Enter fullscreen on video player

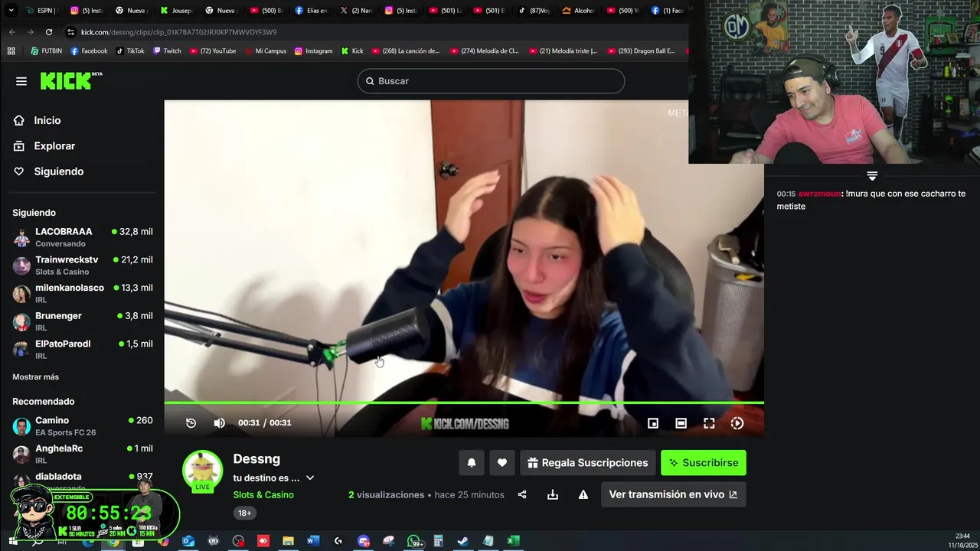[709, 423]
